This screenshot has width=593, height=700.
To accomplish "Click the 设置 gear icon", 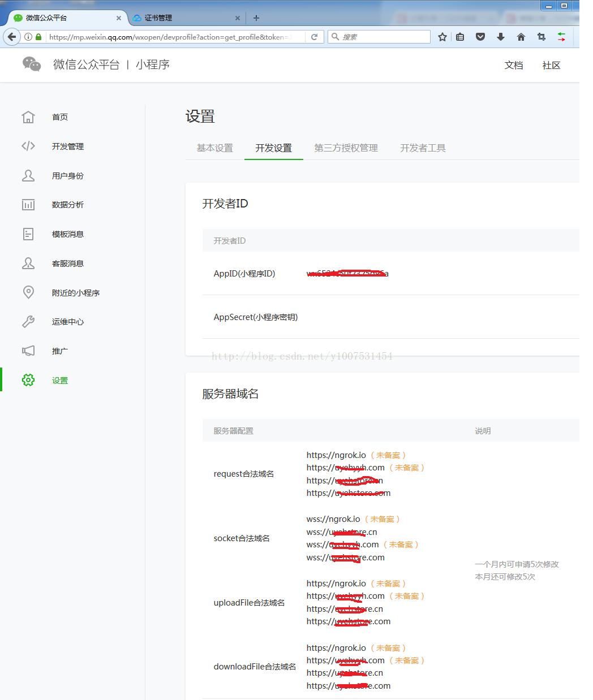I will 28,381.
